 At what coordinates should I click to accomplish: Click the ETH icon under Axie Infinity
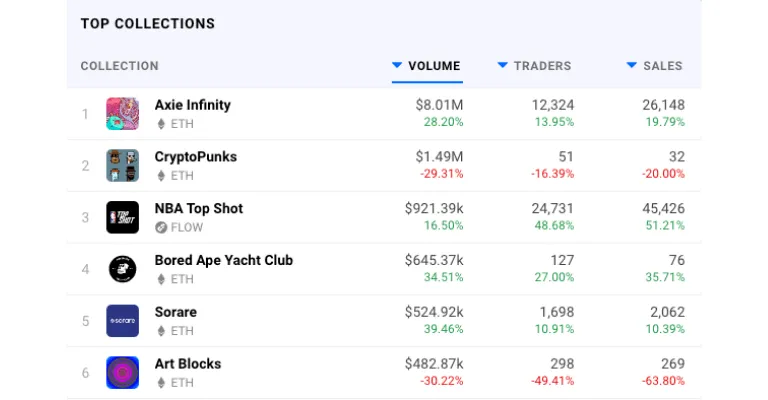[161, 124]
